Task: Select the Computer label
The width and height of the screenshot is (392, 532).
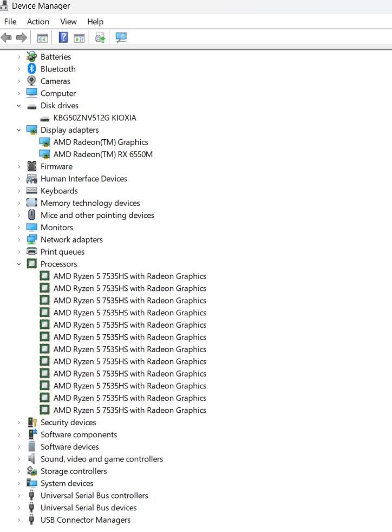Action: click(58, 93)
